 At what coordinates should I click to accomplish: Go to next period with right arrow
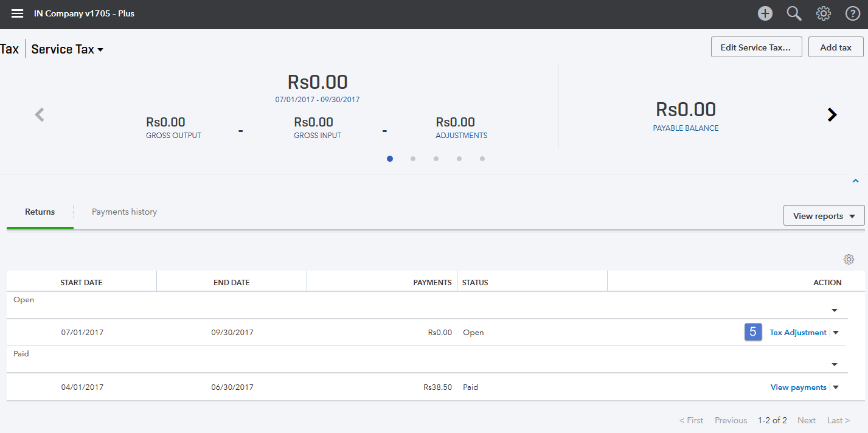832,114
